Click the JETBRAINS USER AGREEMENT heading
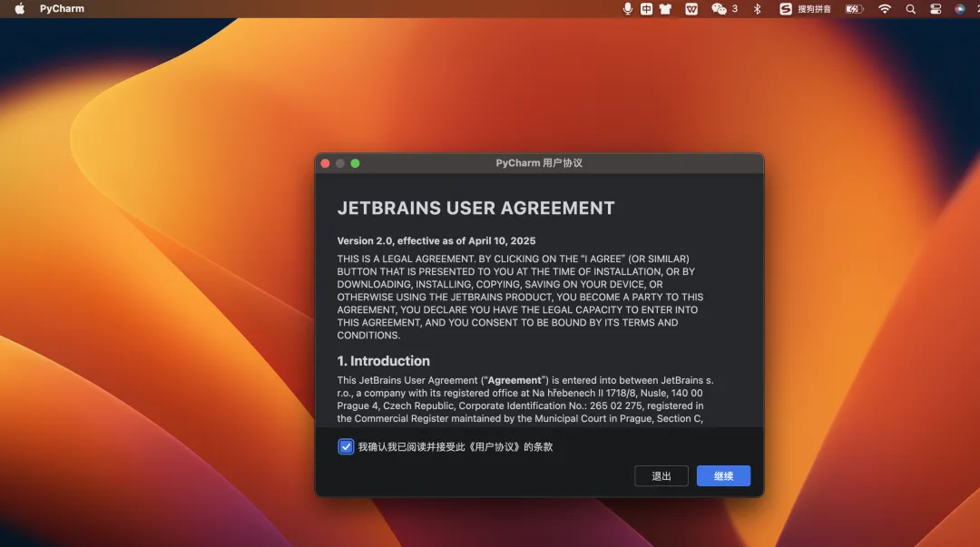This screenshot has width=980, height=547. coord(475,208)
